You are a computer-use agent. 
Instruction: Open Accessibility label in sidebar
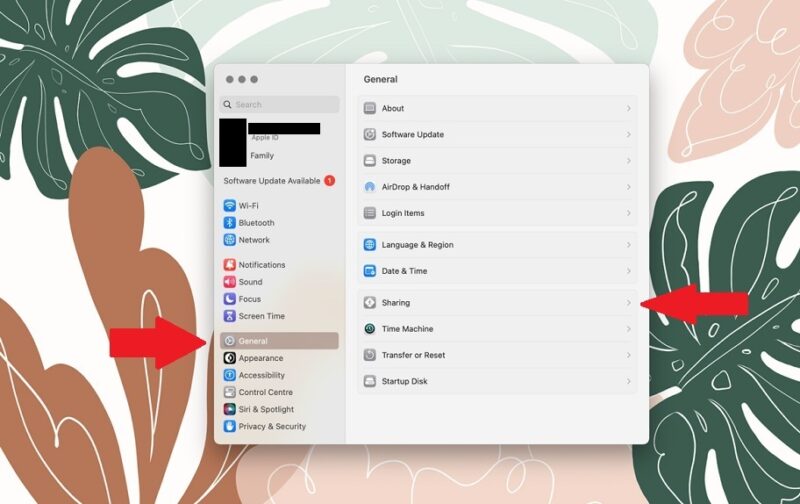tap(262, 375)
